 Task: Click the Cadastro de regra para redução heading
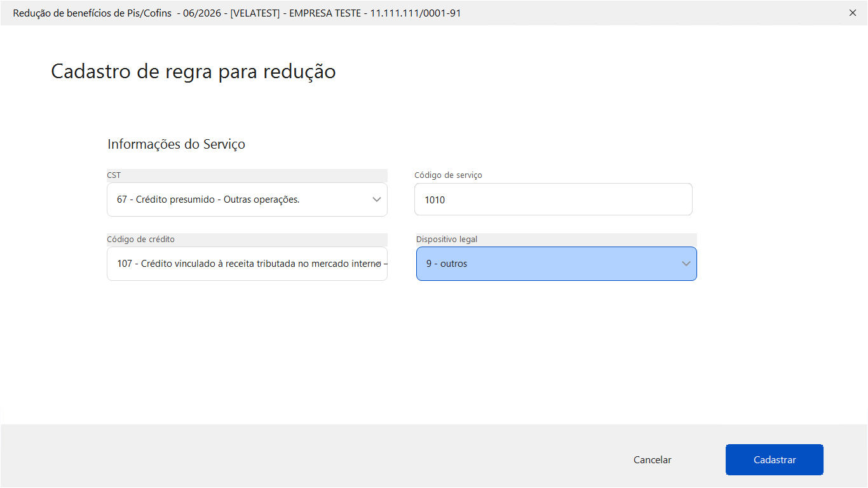coord(193,71)
